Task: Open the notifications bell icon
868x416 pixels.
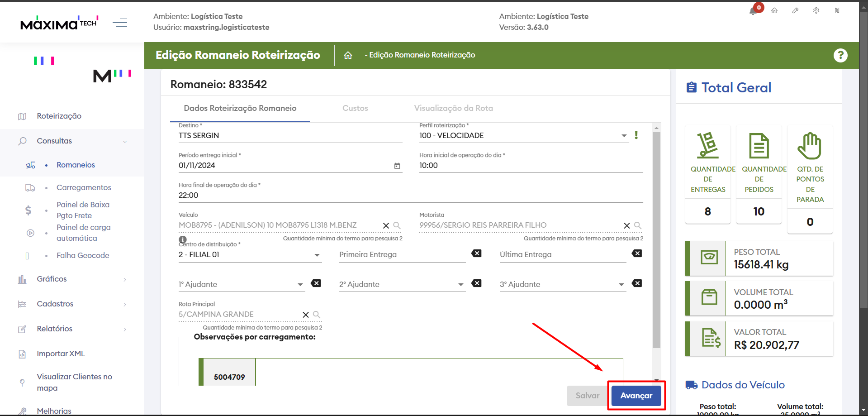Action: pos(754,11)
